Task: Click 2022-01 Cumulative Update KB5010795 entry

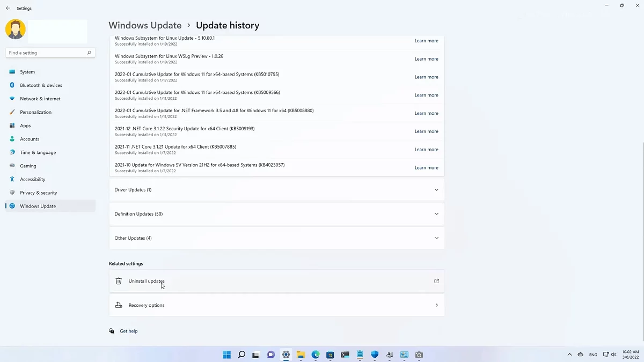Action: [x=197, y=75]
